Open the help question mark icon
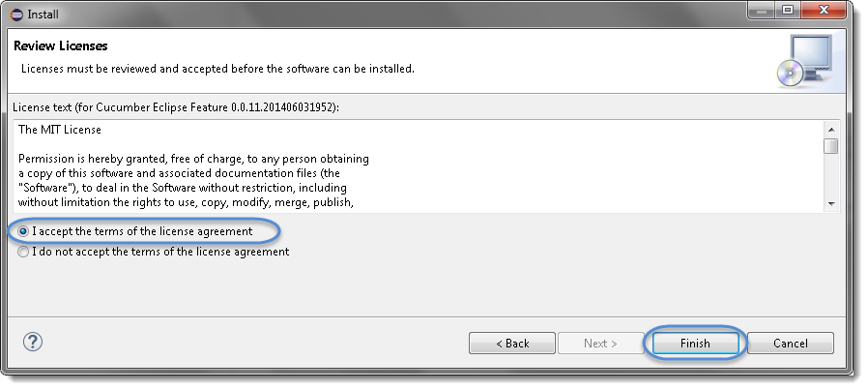Viewport: 868px width, 390px height. click(x=33, y=342)
